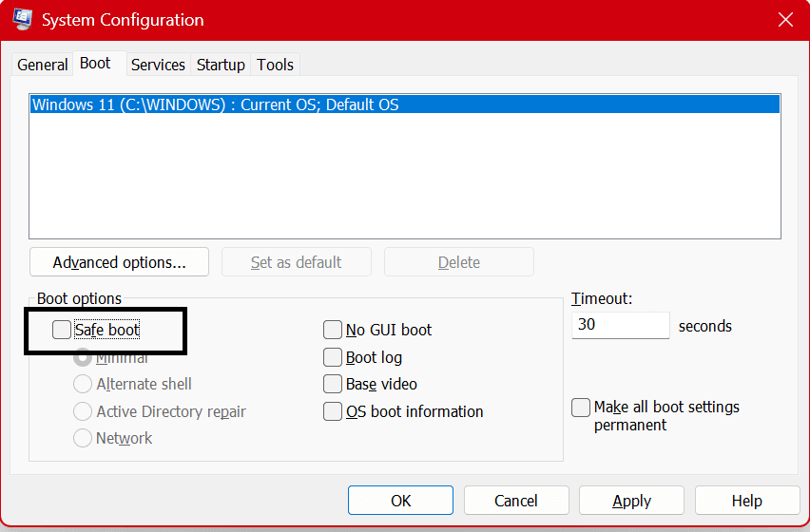
Task: Select the Network radio option
Action: pyautogui.click(x=83, y=438)
